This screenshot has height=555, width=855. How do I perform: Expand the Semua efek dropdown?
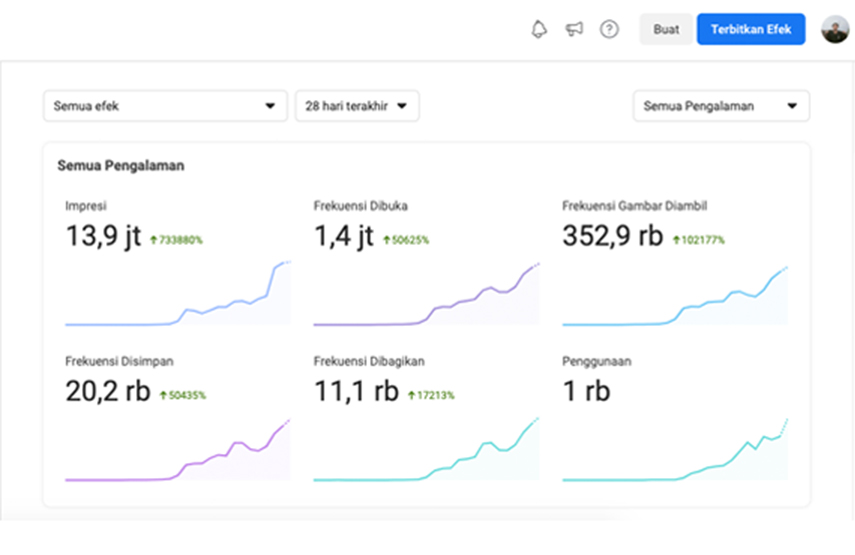(165, 106)
